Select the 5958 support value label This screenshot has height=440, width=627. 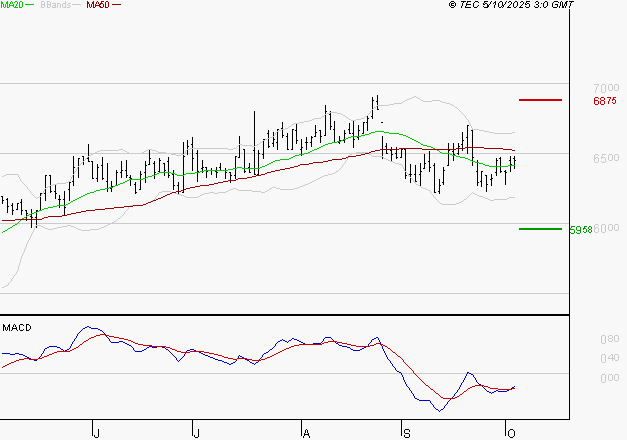[580, 229]
